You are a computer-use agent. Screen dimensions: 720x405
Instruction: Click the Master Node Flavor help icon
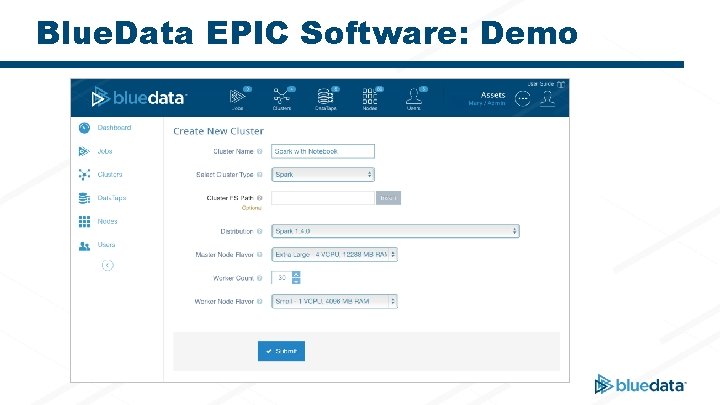click(x=259, y=254)
